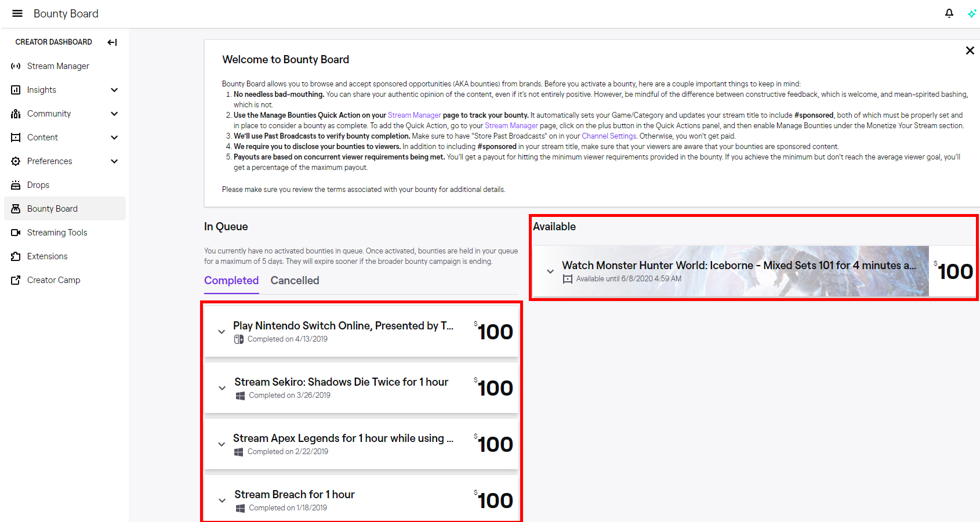The width and height of the screenshot is (980, 522).
Task: Click the teal sparkle icon in top bar
Action: [972, 13]
